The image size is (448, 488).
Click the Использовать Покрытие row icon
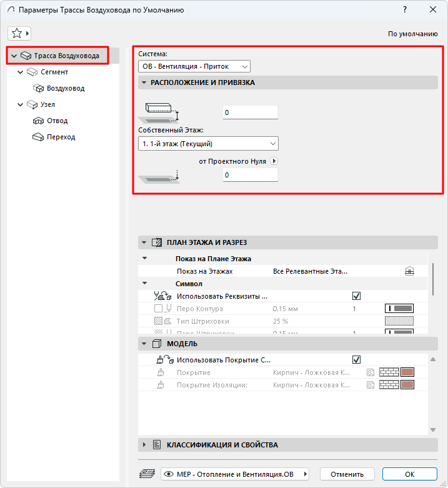[165, 360]
